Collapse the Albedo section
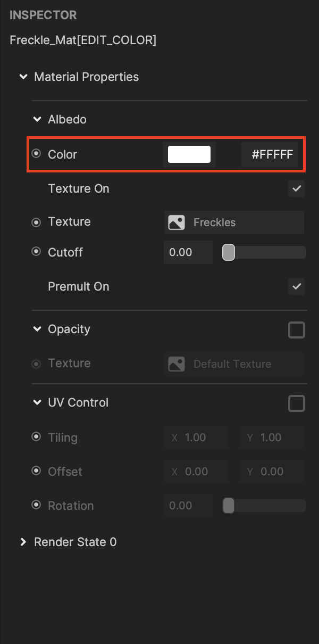This screenshot has height=644, width=319. click(x=37, y=119)
